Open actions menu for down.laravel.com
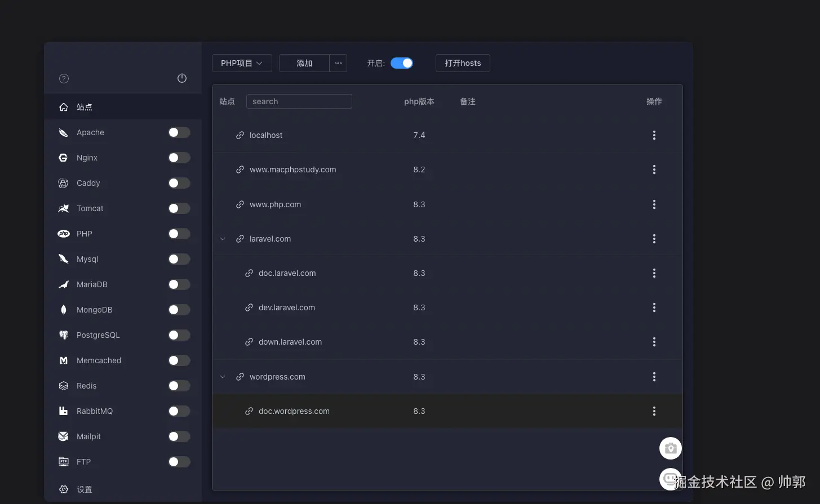Screen dimensions: 820x504 (654, 342)
